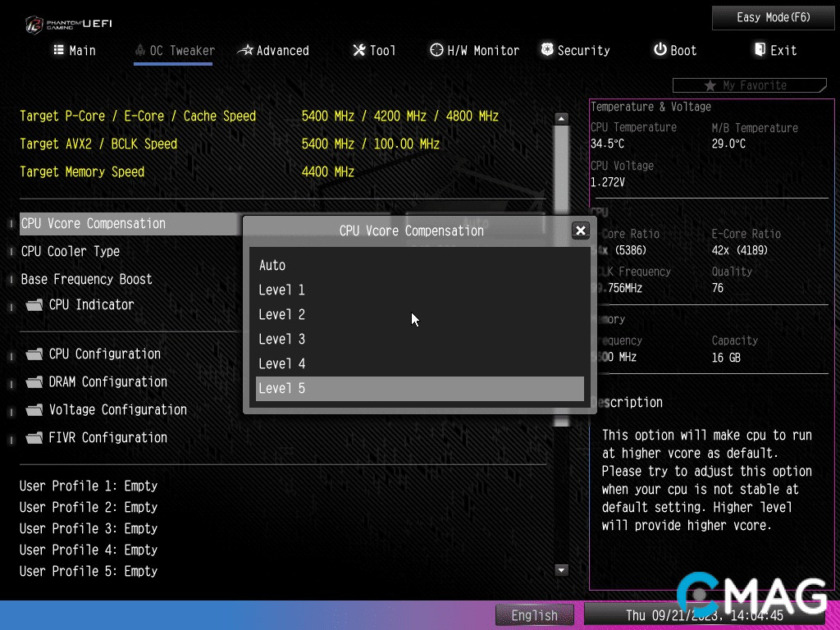Click the Advanced tab star icon

pyautogui.click(x=245, y=50)
